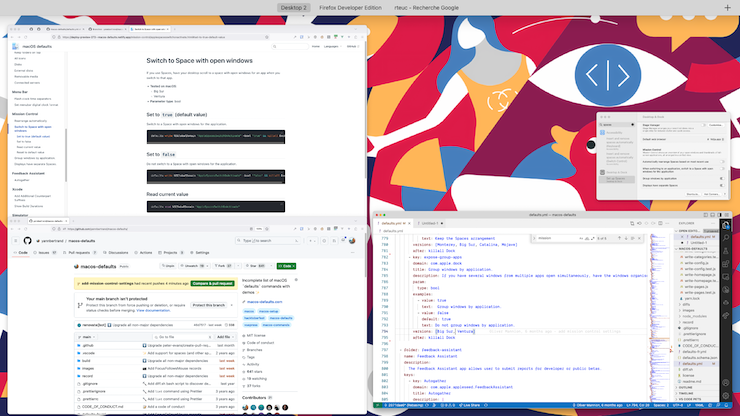
Task: Open Extensions view in VS Code activity bar
Action: 726,263
